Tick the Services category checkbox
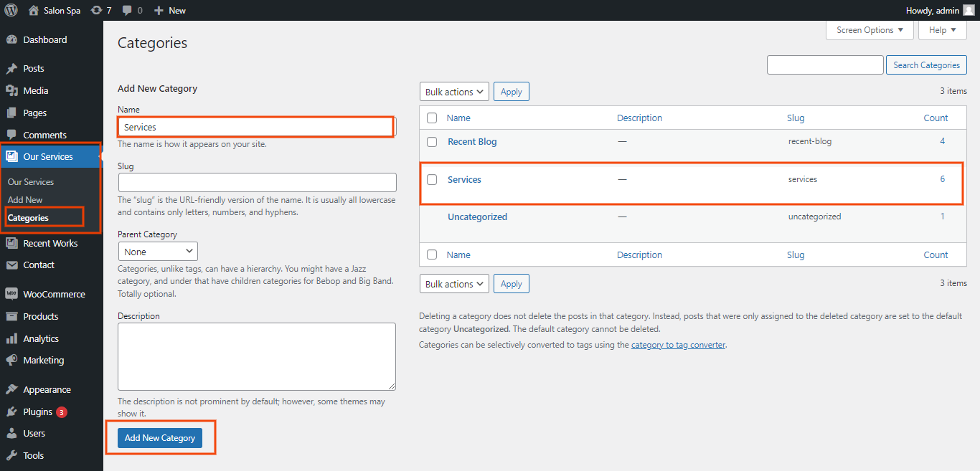980x471 pixels. (x=432, y=180)
